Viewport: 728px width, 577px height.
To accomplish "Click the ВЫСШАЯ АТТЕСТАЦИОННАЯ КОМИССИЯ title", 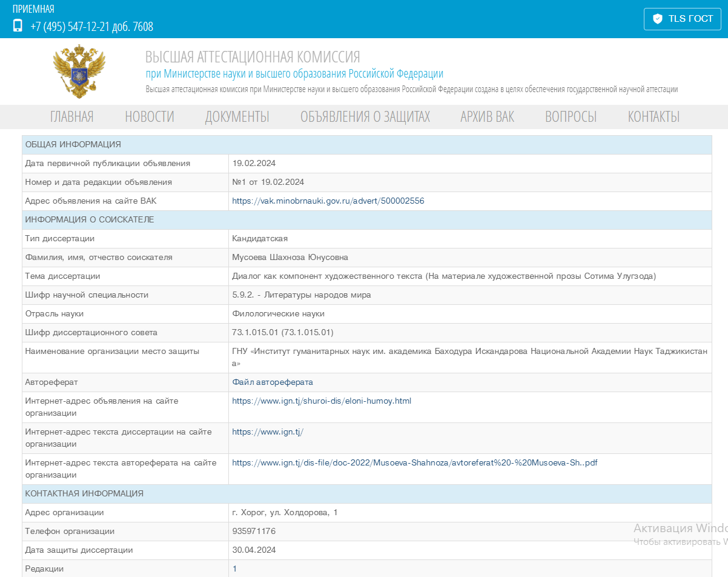I will [x=253, y=58].
